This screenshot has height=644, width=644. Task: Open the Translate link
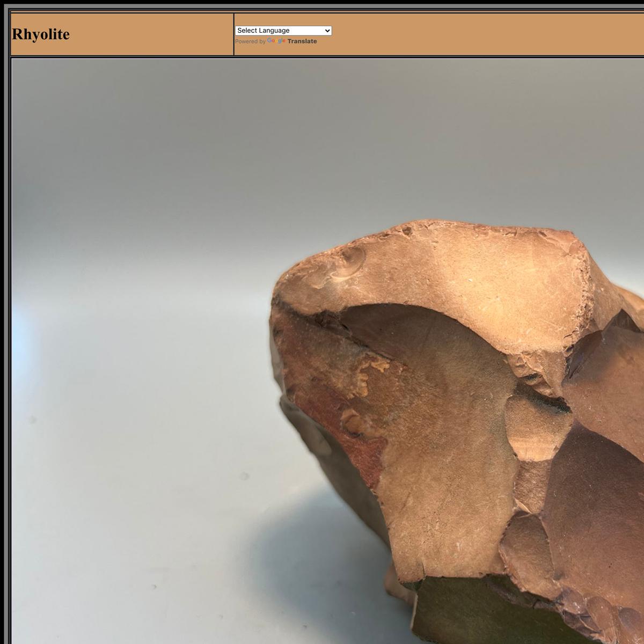tap(302, 41)
